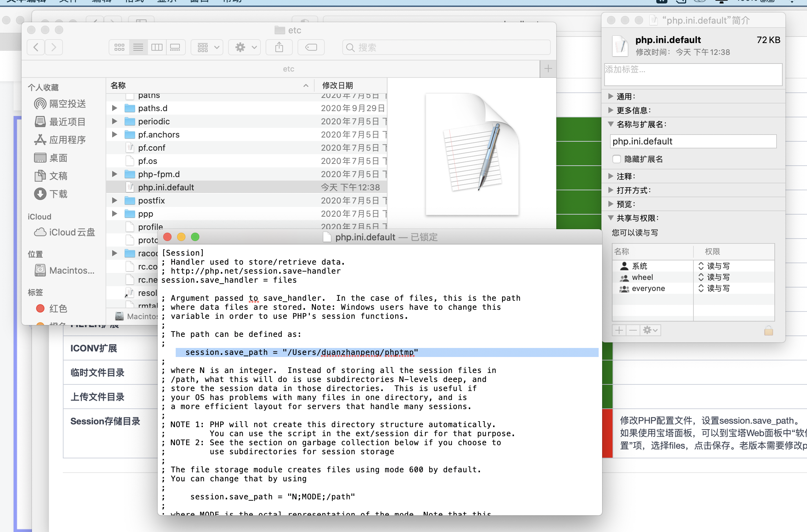Collapse Sharing & Permissions section
The image size is (807, 532).
[611, 218]
